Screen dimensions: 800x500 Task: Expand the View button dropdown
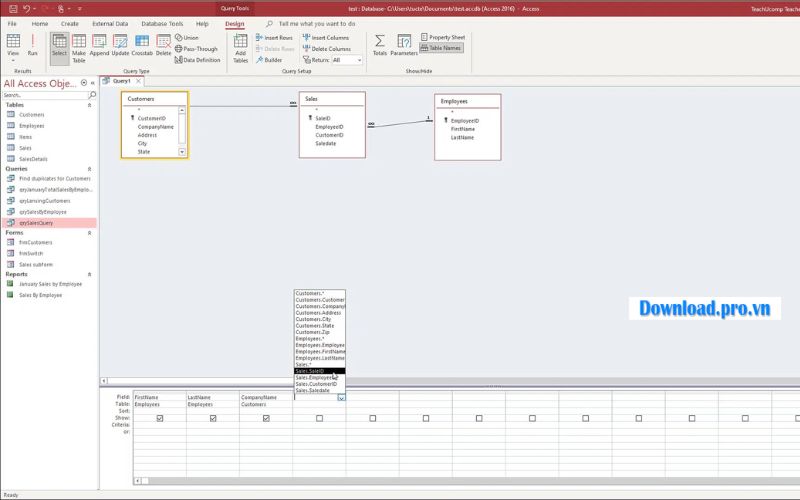tap(13, 60)
